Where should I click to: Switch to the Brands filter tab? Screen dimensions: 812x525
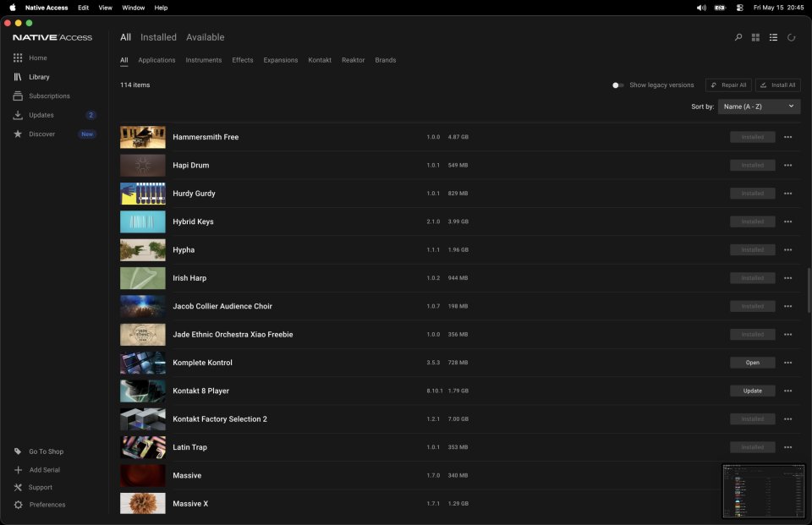pos(386,60)
